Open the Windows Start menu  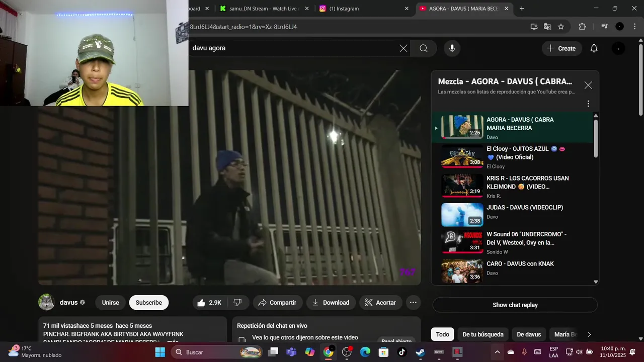click(x=160, y=352)
